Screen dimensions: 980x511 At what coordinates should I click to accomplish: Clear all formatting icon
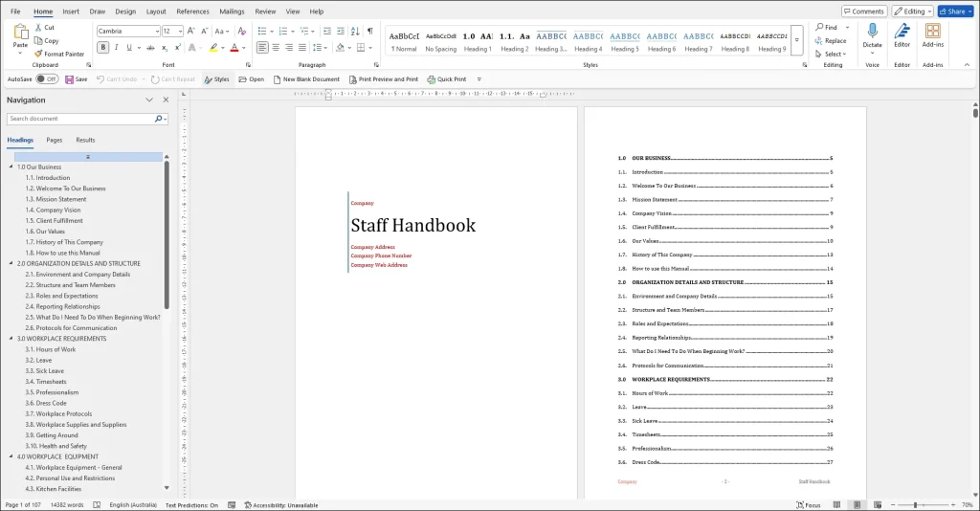pos(242,31)
